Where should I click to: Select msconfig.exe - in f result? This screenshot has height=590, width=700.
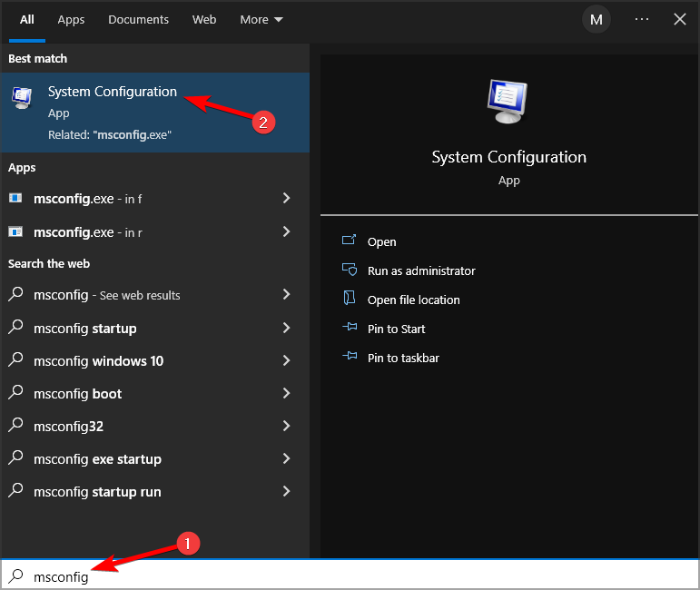tap(155, 199)
